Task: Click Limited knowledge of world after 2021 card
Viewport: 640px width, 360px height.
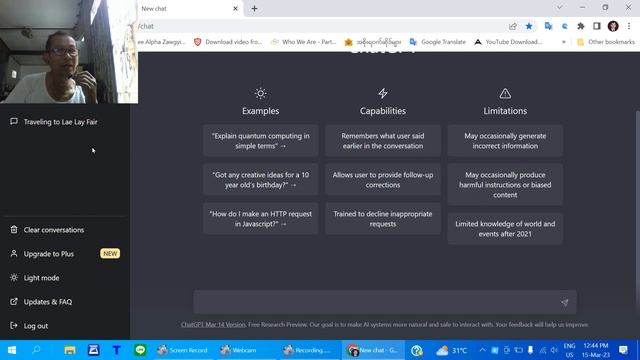Action: tap(505, 229)
